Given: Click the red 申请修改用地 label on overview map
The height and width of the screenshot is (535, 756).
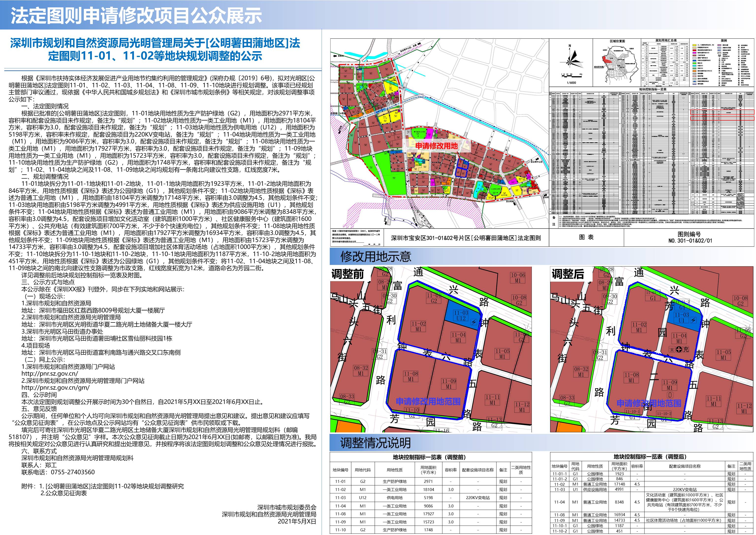Looking at the screenshot, I should pos(436,146).
